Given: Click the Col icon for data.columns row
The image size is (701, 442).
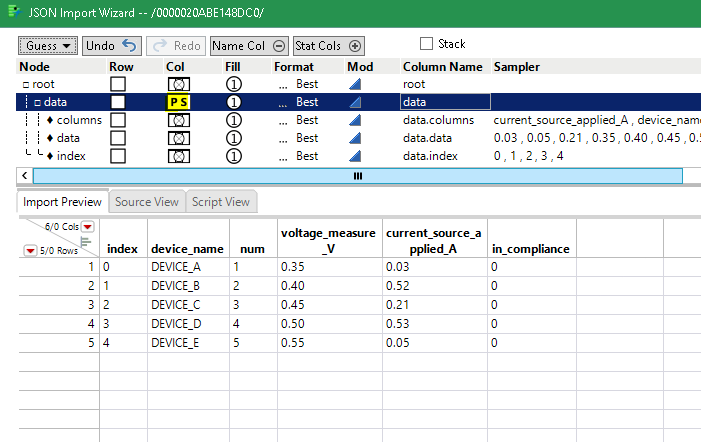Looking at the screenshot, I should [178, 120].
